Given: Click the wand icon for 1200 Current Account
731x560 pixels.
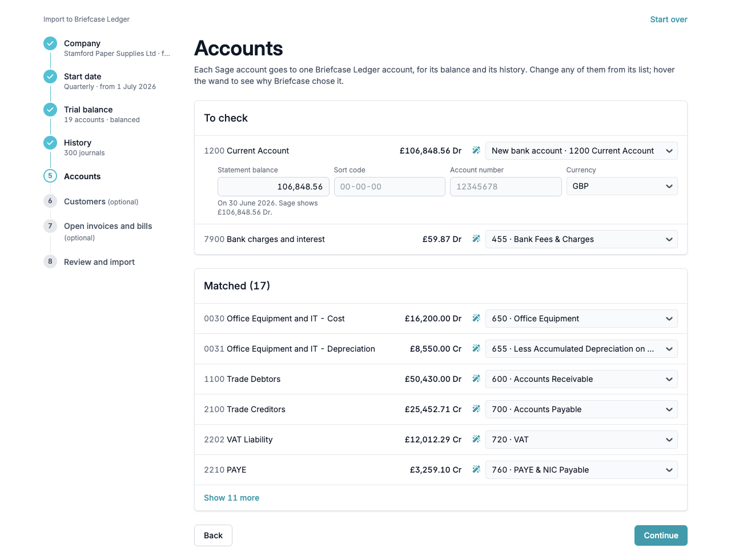Looking at the screenshot, I should [x=476, y=151].
